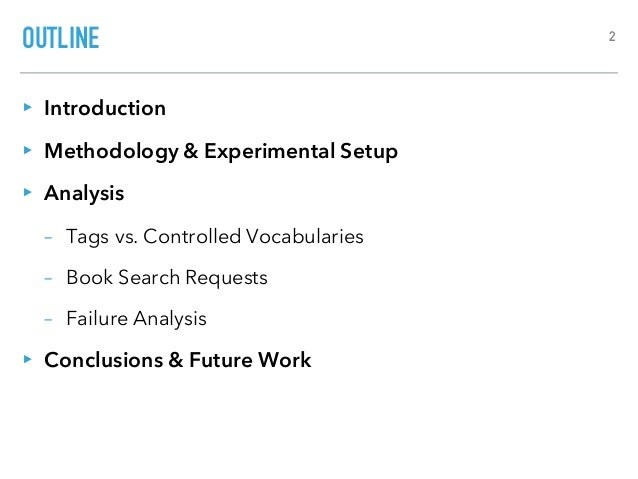Click the dash before Book Search Requests

point(48,279)
